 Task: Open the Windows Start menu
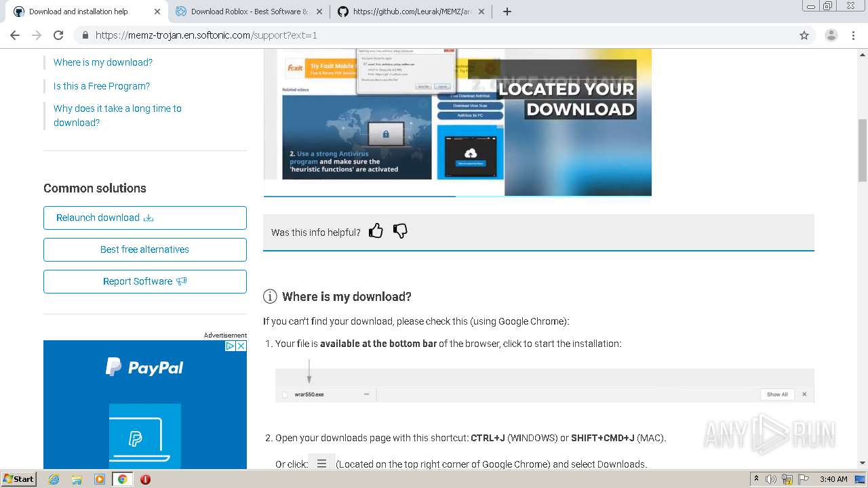click(x=19, y=479)
